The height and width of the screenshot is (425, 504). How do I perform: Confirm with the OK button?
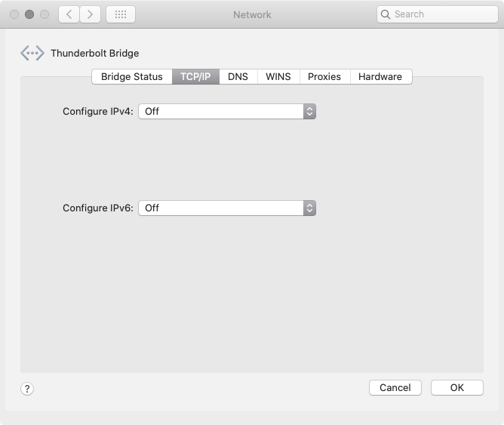point(457,387)
